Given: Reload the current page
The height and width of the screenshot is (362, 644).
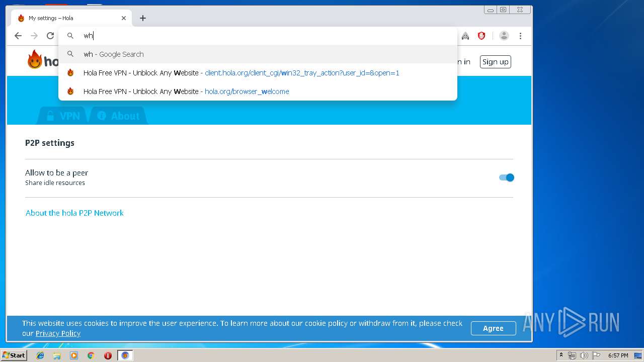Looking at the screenshot, I should (50, 36).
